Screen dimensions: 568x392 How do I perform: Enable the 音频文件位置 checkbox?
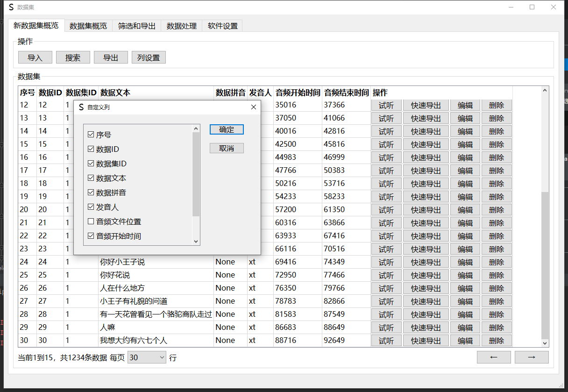tap(91, 222)
